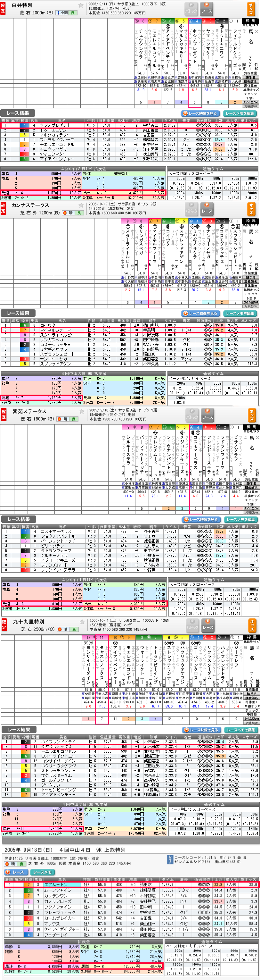Select ウォーライクトニー in 九十九里特別 results
This screenshot has height=980, width=260.
(58, 756)
